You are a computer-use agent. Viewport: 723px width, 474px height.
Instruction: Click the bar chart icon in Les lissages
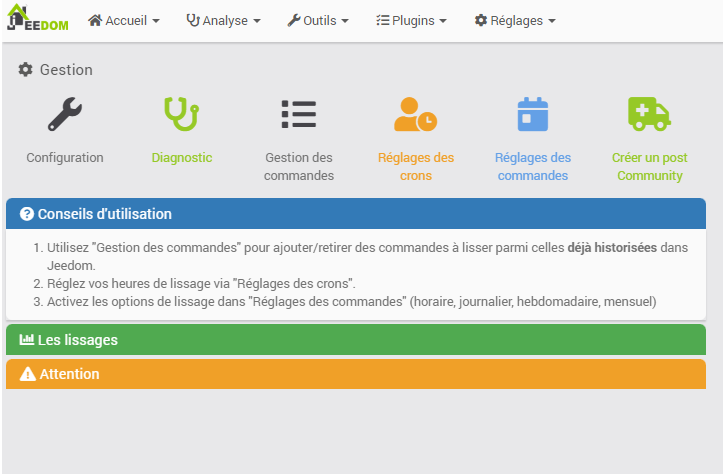[x=27, y=339]
